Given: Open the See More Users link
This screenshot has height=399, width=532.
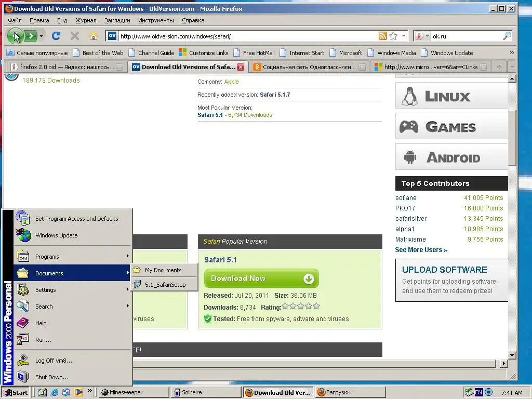Looking at the screenshot, I should tap(421, 250).
